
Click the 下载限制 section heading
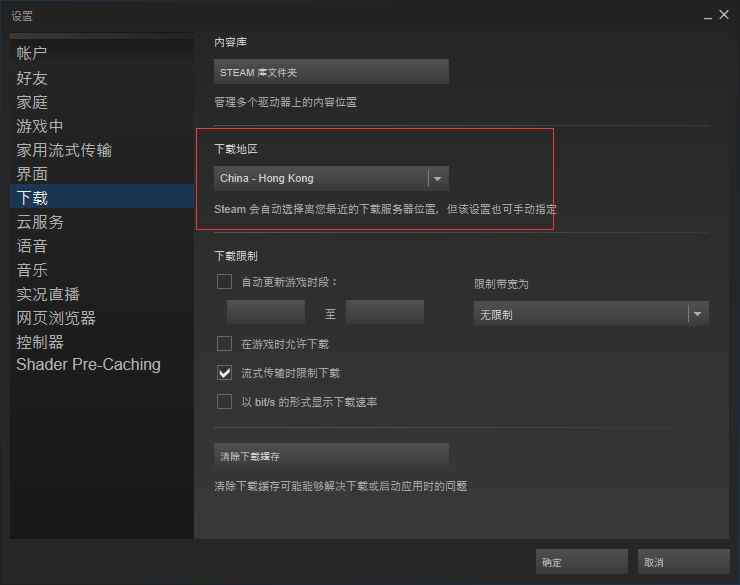(x=236, y=256)
